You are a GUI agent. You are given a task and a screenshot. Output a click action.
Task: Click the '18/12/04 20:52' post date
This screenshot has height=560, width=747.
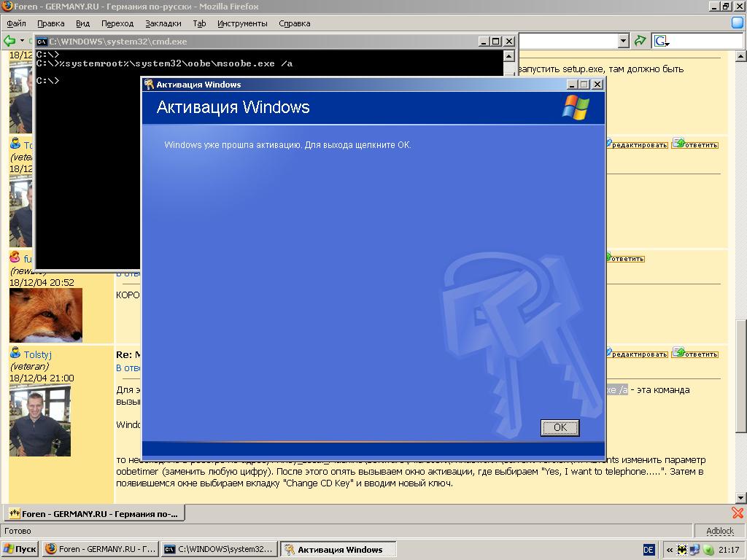(42, 282)
